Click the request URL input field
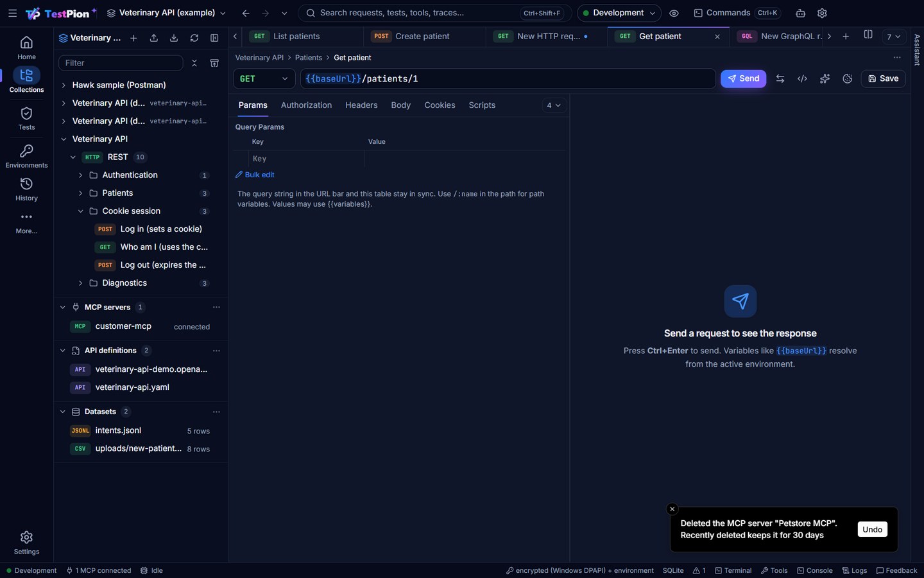The width and height of the screenshot is (924, 578). pyautogui.click(x=508, y=78)
